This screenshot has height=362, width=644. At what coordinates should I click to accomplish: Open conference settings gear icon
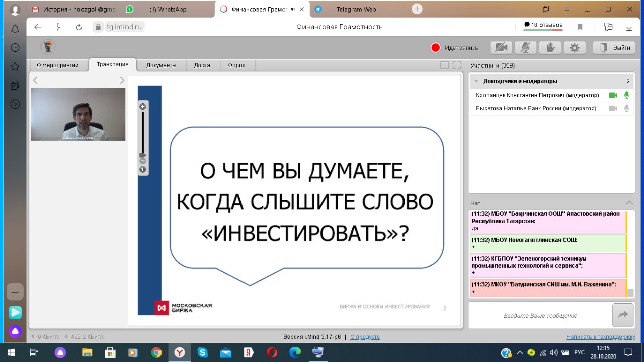click(575, 48)
